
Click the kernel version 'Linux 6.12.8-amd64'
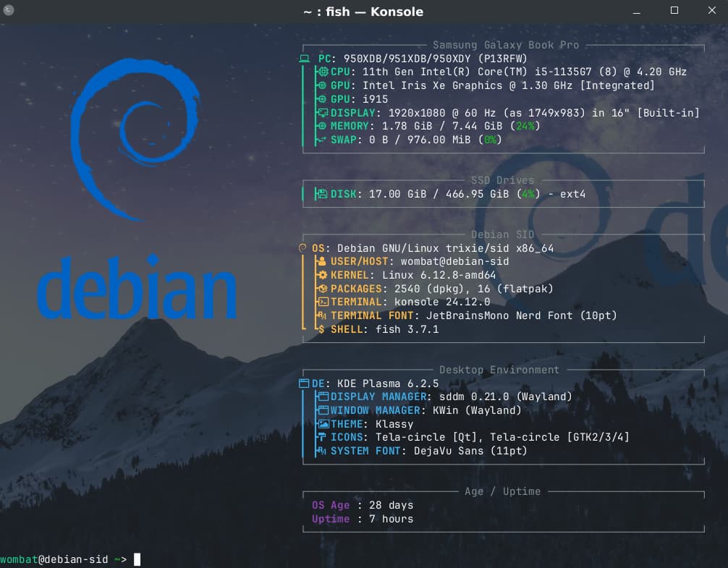439,275
